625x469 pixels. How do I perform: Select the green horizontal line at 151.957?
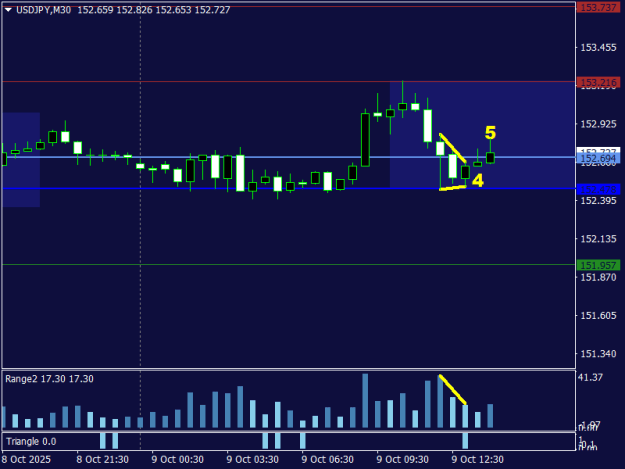coord(289,265)
